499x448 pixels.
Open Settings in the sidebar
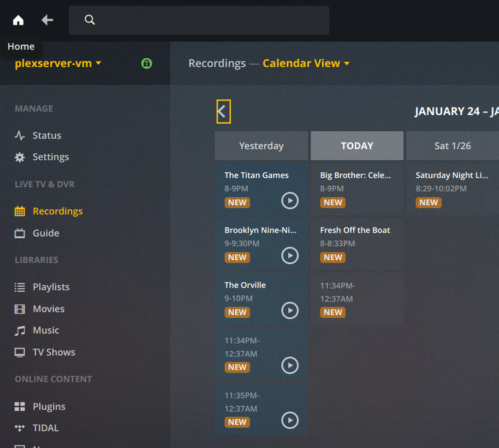(51, 157)
